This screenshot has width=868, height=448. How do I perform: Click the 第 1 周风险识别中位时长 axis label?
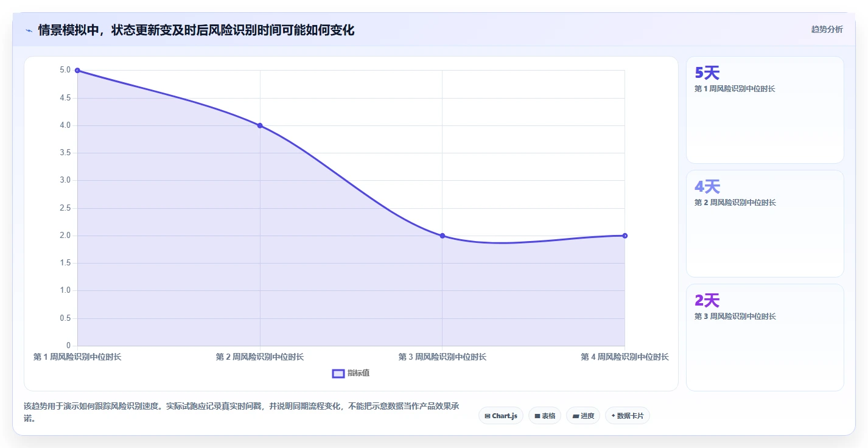77,357
